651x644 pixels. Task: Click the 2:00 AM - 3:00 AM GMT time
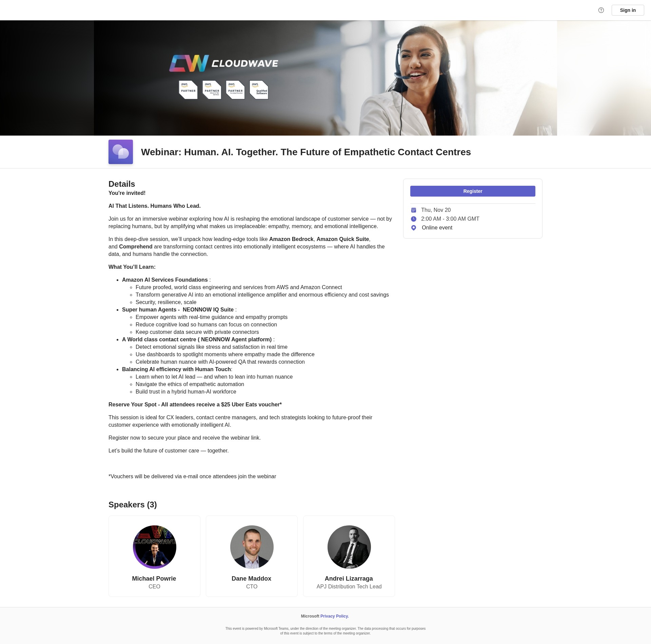point(450,219)
